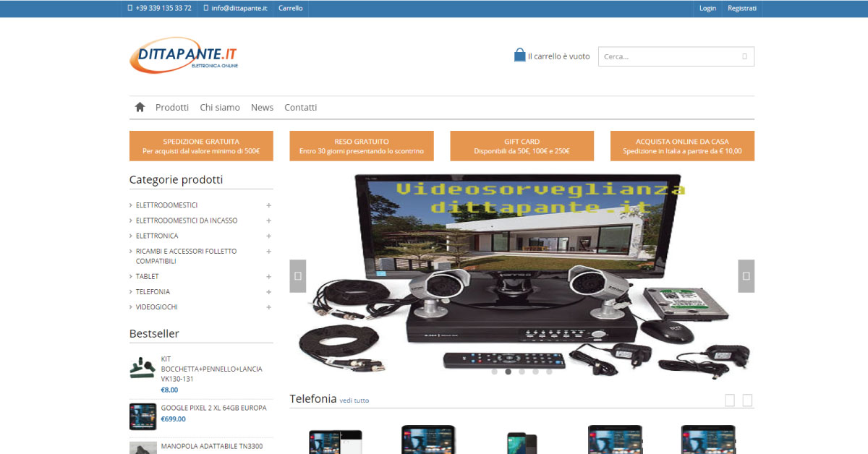The width and height of the screenshot is (868, 454).
Task: Click the home icon in navigation bar
Action: (140, 107)
